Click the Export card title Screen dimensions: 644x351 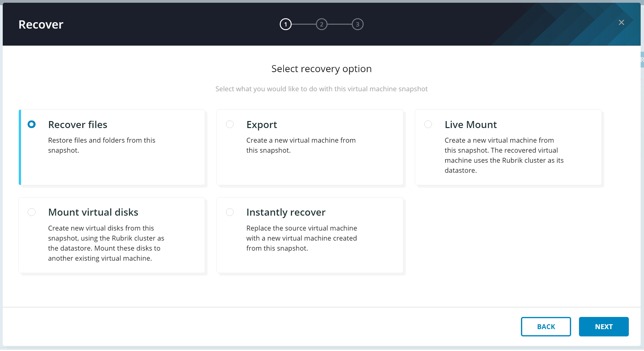pos(262,125)
